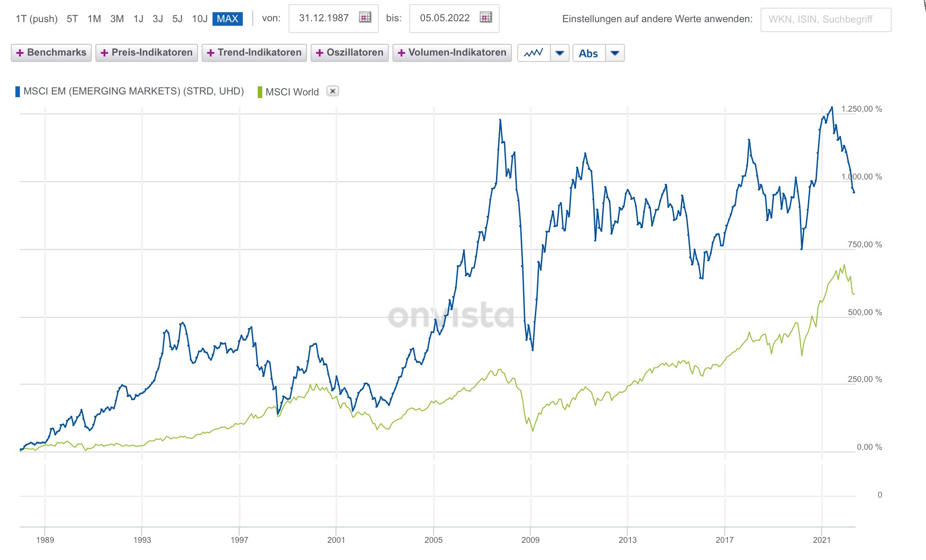Expand the chart type dropdown arrow
This screenshot has width=926, height=560.
pos(560,53)
